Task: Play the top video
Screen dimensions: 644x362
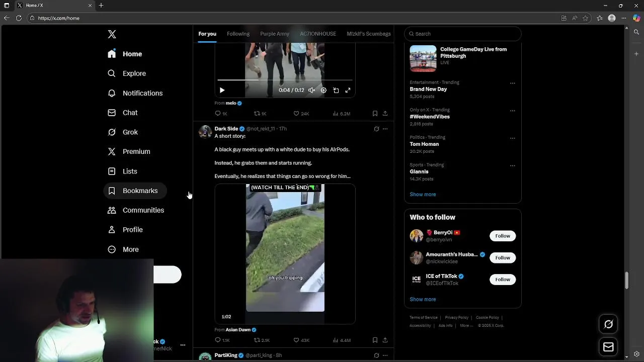Action: tap(222, 90)
